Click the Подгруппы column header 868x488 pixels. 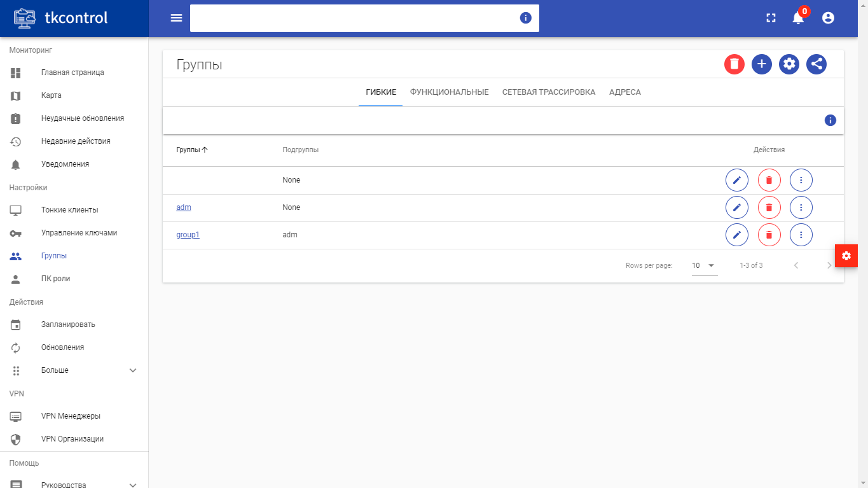click(x=300, y=150)
